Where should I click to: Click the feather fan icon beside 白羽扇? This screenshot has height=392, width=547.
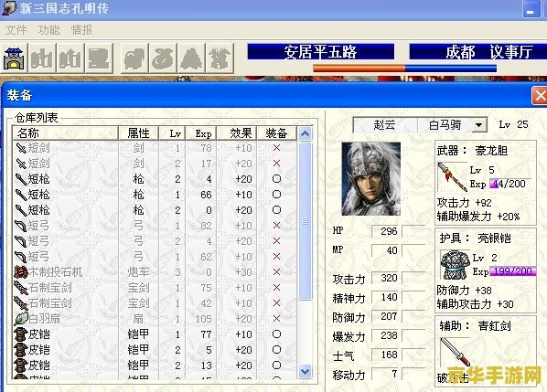click(x=21, y=319)
